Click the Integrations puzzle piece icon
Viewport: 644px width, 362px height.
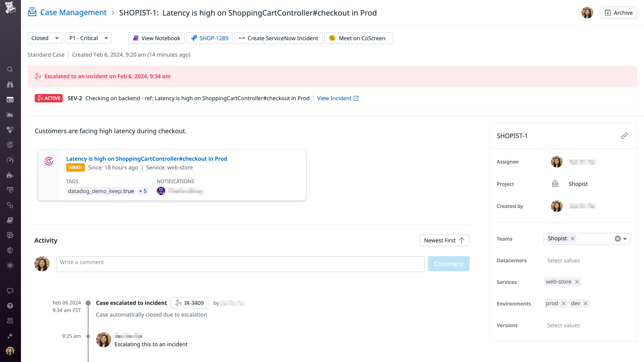point(10,175)
